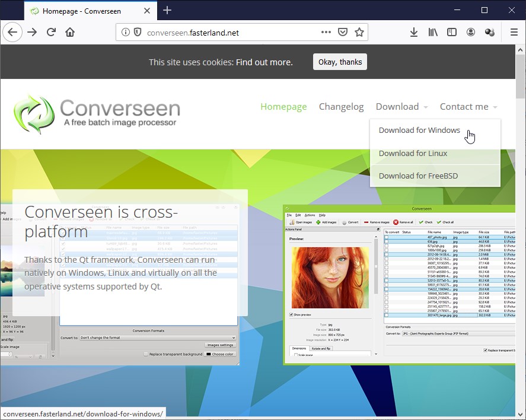Screen dimensions: 526x420
Task: Open the Downloads arrow icon in toolbar
Action: [414, 33]
